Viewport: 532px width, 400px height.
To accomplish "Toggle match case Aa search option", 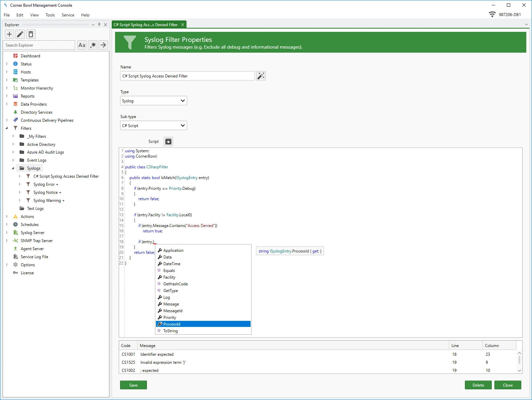I will [82, 45].
